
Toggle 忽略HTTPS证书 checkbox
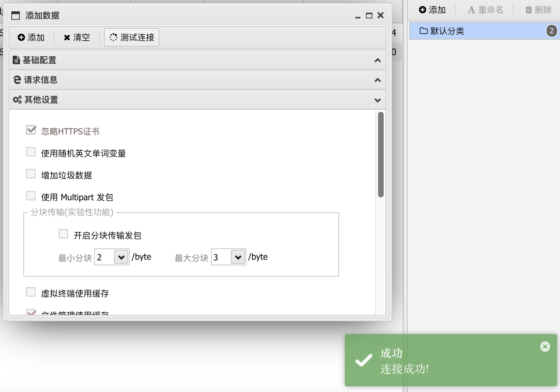[31, 130]
